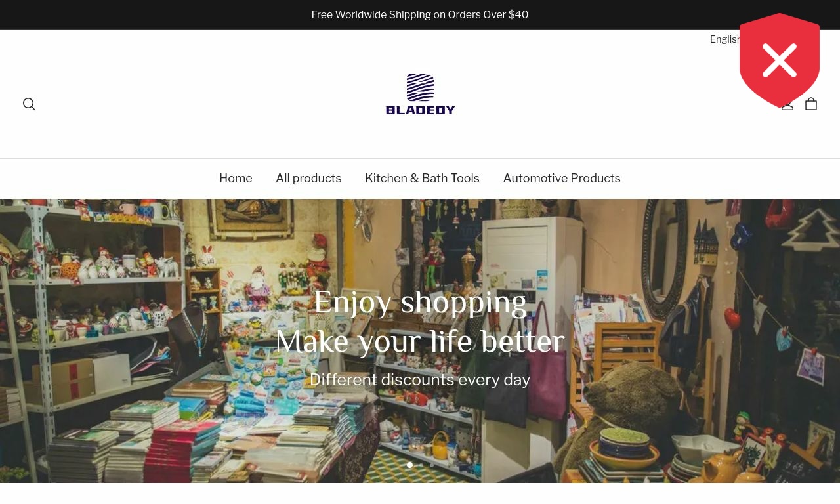Open the search magnifier icon

tap(29, 104)
